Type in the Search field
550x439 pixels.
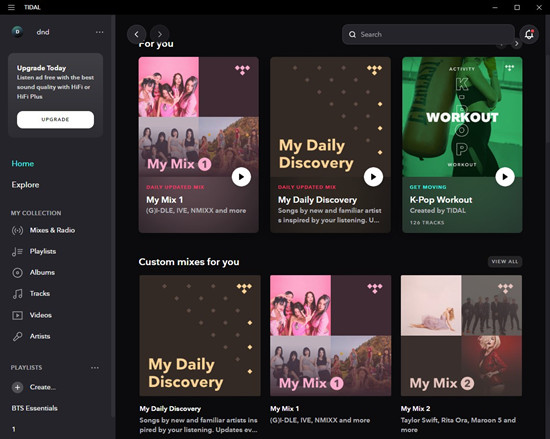(x=428, y=34)
